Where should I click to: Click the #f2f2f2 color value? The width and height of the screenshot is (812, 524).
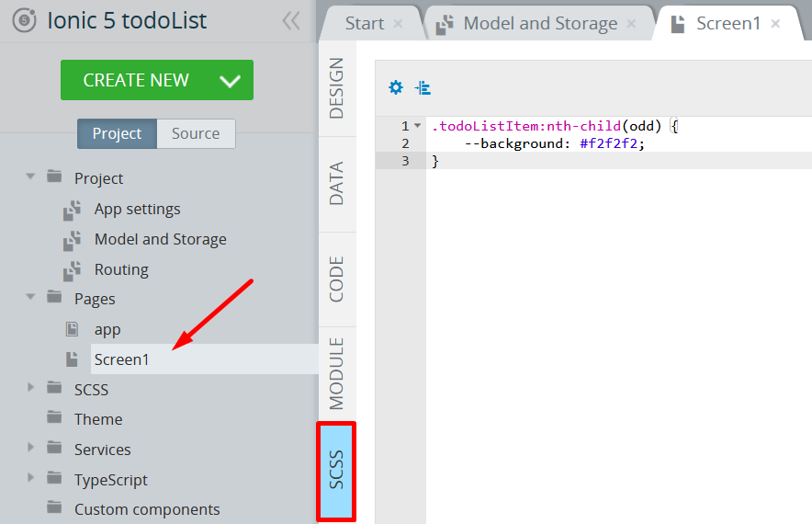click(608, 143)
